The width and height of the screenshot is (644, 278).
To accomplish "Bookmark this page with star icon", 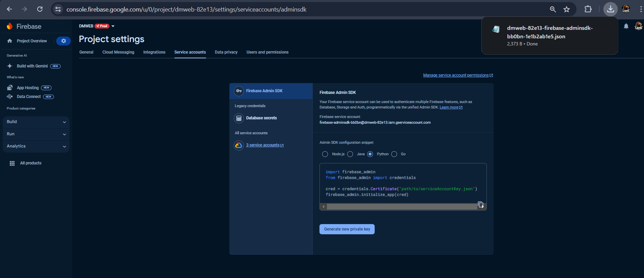I will (566, 9).
